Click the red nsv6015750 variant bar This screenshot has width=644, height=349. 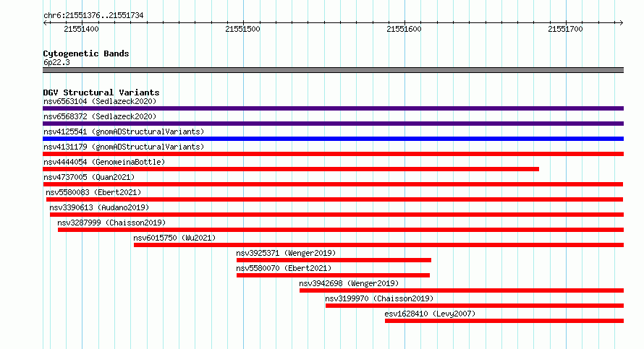(x=378, y=245)
